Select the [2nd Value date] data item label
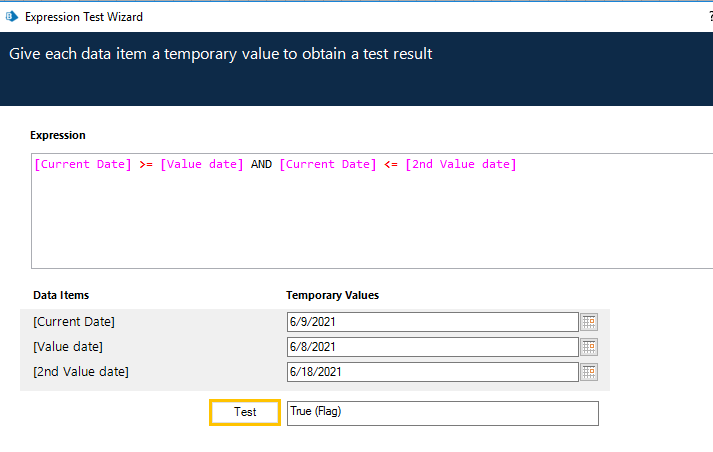Image resolution: width=713 pixels, height=452 pixels. [81, 371]
